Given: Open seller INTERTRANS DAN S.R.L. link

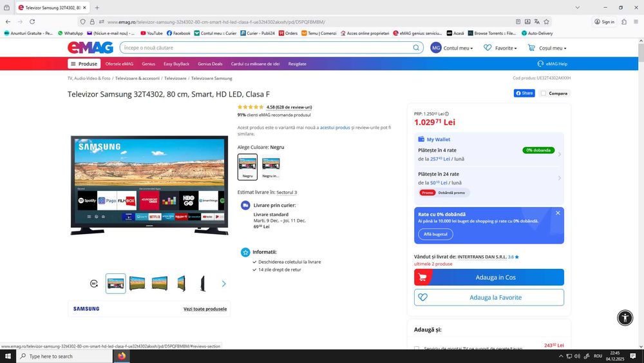Looking at the screenshot, I should 482,257.
